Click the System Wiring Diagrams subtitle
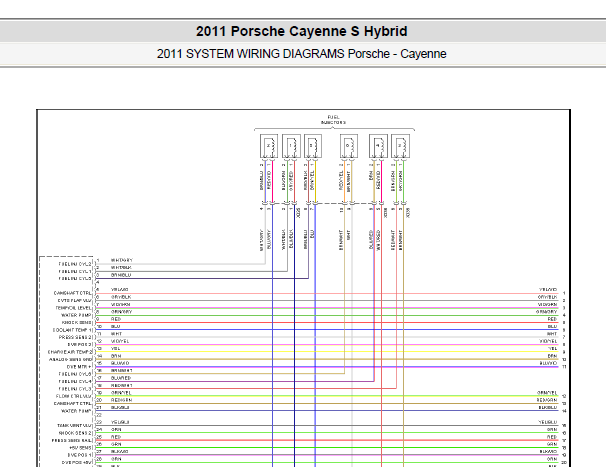 pos(301,54)
